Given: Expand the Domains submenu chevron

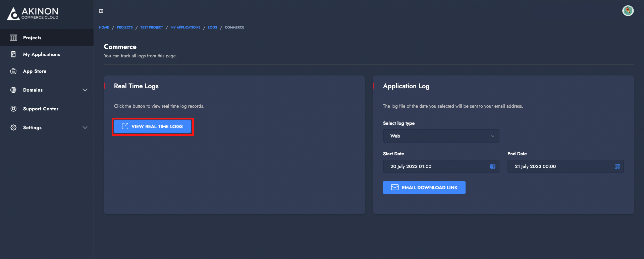Looking at the screenshot, I should 85,90.
